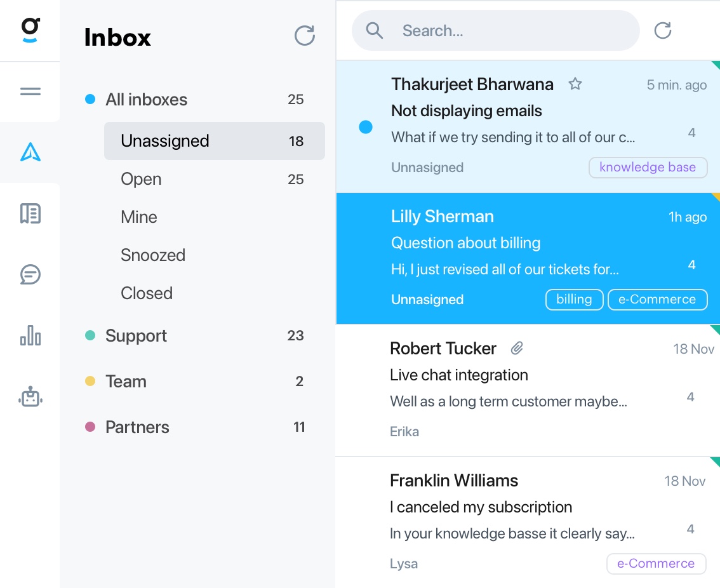
Task: Click the billing tag on Lilly Sherman
Action: click(574, 300)
